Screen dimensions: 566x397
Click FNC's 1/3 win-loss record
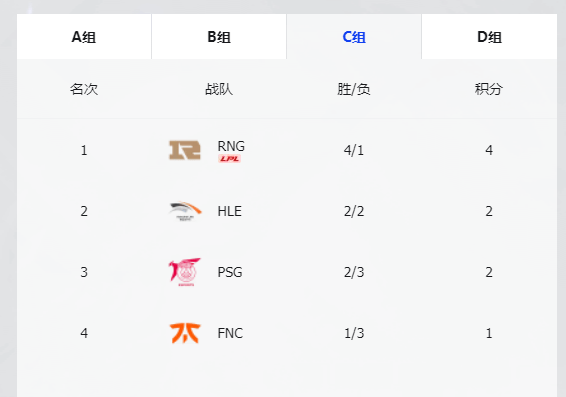354,333
